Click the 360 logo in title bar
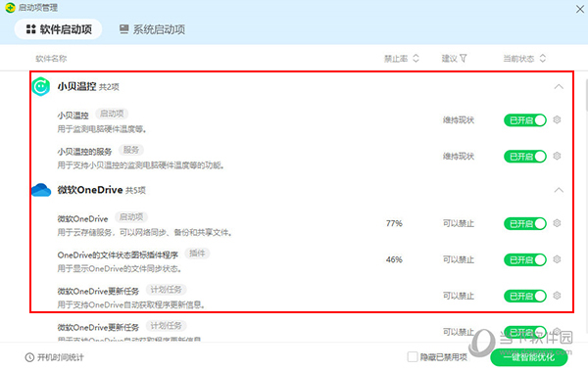The image size is (588, 371). 10,7
